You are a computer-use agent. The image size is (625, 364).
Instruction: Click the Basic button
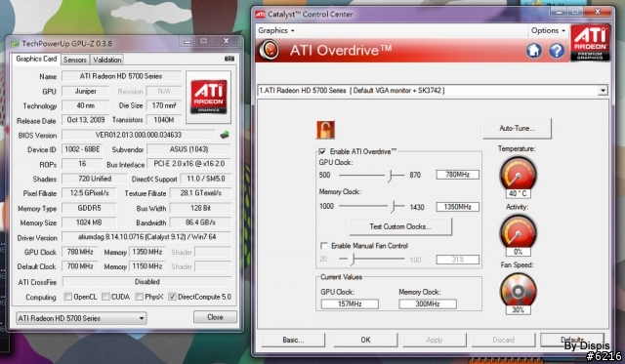(x=293, y=340)
